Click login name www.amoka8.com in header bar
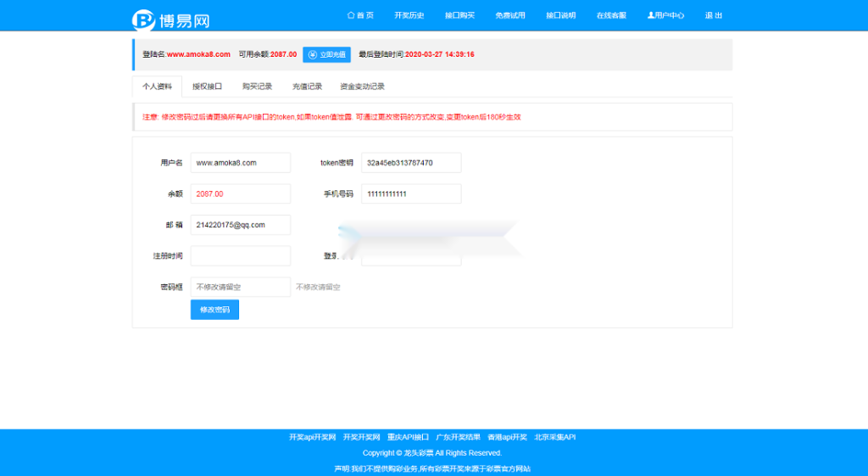This screenshot has height=476, width=868. (x=198, y=54)
